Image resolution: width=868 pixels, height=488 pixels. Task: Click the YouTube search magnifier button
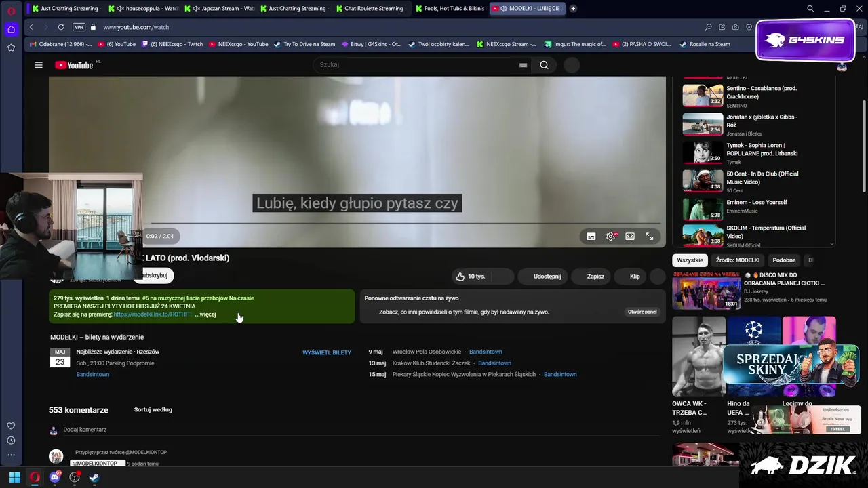544,65
